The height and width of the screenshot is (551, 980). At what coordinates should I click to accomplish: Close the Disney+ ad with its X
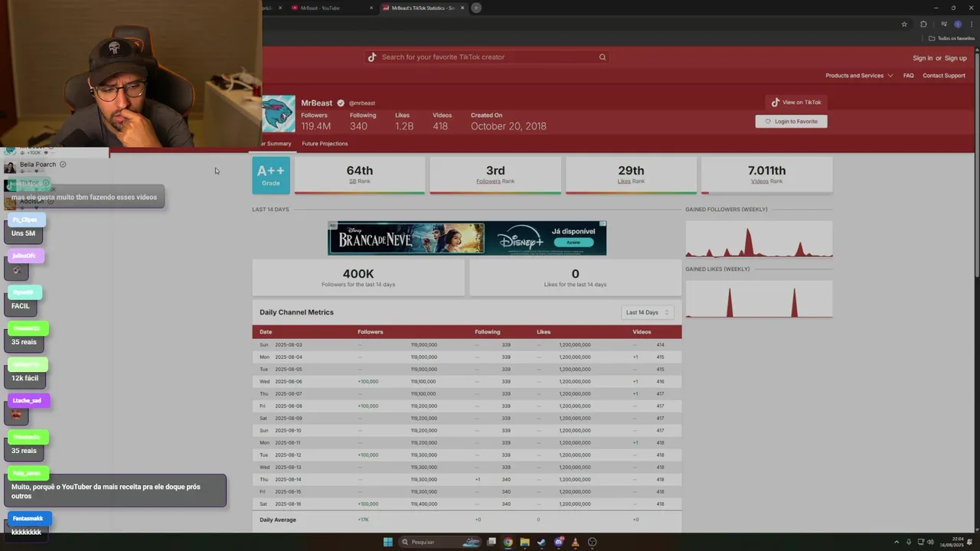pyautogui.click(x=603, y=224)
